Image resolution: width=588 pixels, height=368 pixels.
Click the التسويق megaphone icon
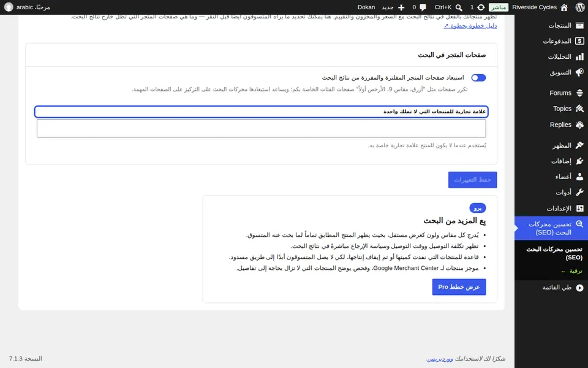(x=580, y=72)
